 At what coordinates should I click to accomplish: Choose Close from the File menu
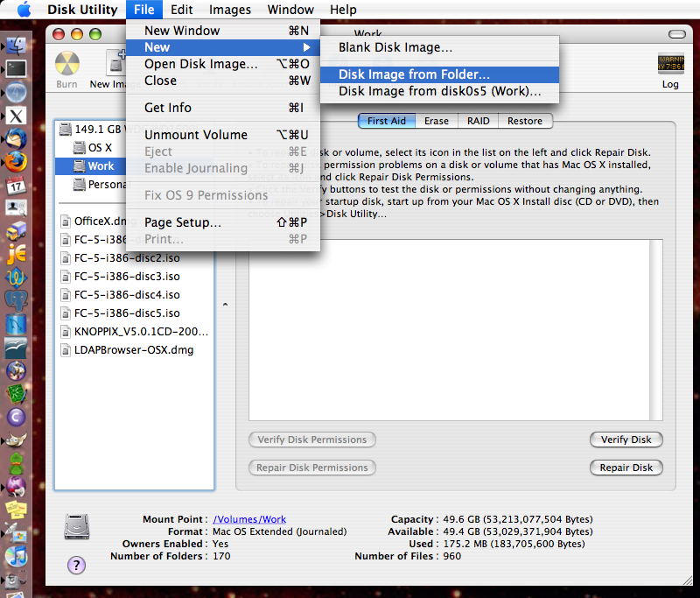[x=223, y=81]
